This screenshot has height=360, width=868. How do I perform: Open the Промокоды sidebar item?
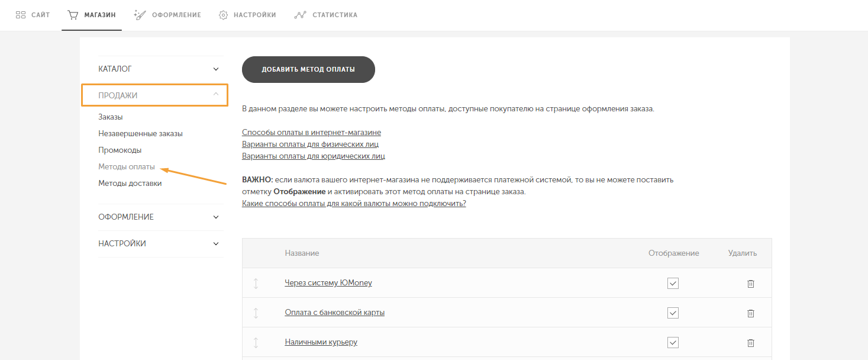point(120,150)
